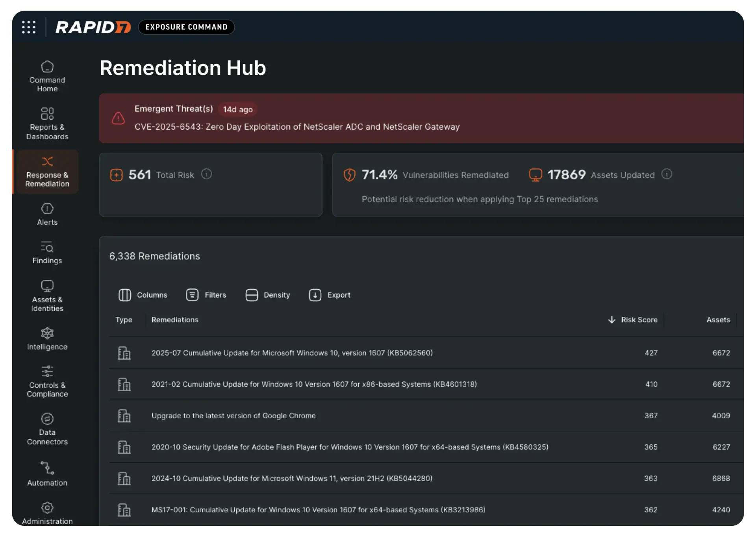The image size is (756, 536).
Task: Click type icon for Google Chrome row
Action: (x=124, y=416)
